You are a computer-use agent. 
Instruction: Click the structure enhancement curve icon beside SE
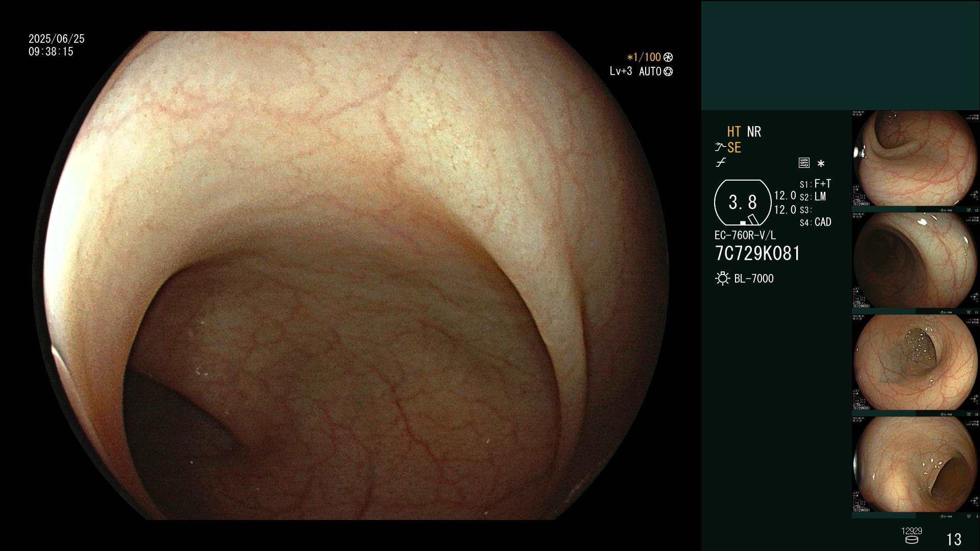click(720, 147)
